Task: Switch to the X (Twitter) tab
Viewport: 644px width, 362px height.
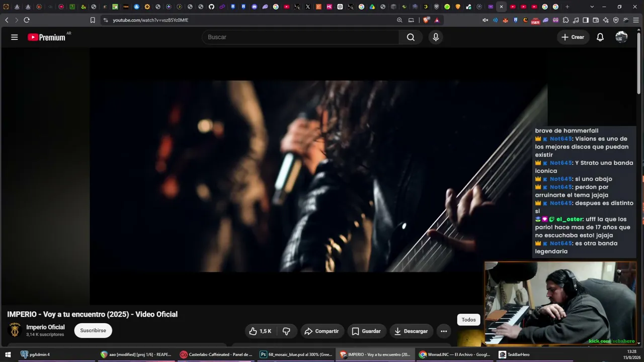Action: pos(308,7)
